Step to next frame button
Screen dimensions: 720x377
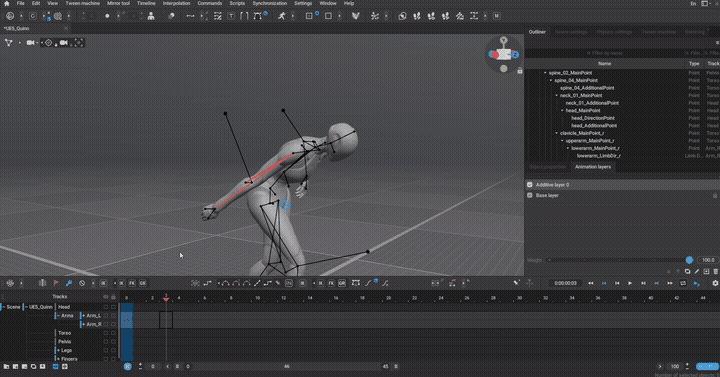click(x=643, y=283)
